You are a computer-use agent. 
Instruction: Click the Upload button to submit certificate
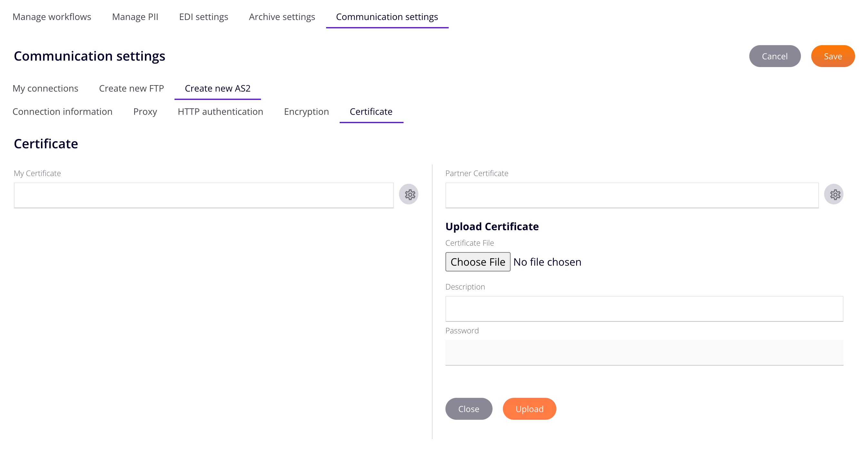[529, 409]
